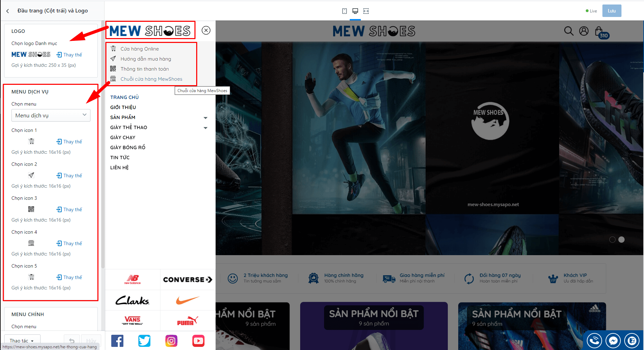Open the Zalo chat floating icon
The width and height of the screenshot is (644, 350).
click(632, 341)
